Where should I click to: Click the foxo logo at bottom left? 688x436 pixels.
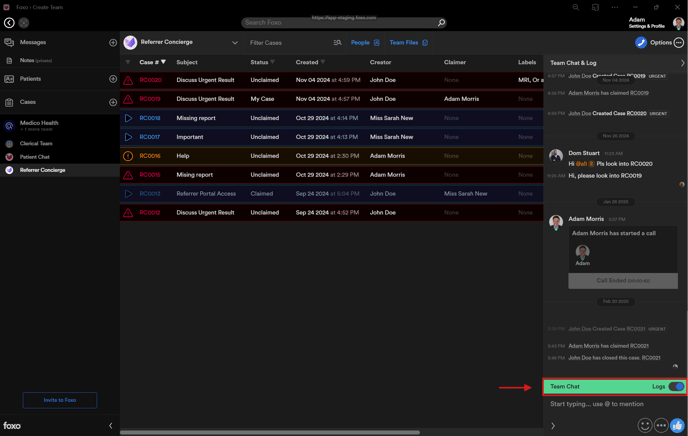click(12, 425)
